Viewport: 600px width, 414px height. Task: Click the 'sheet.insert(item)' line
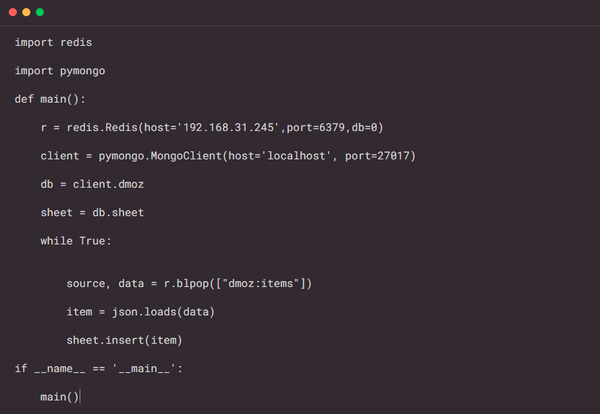pos(124,340)
